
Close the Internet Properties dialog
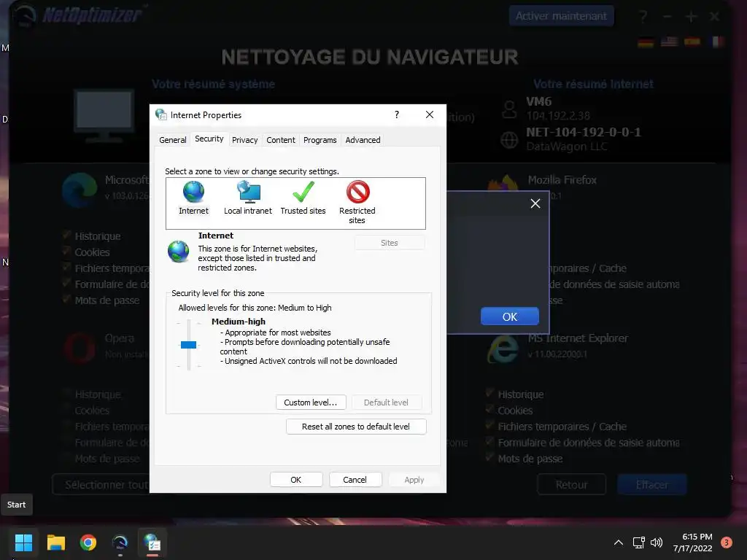click(430, 114)
